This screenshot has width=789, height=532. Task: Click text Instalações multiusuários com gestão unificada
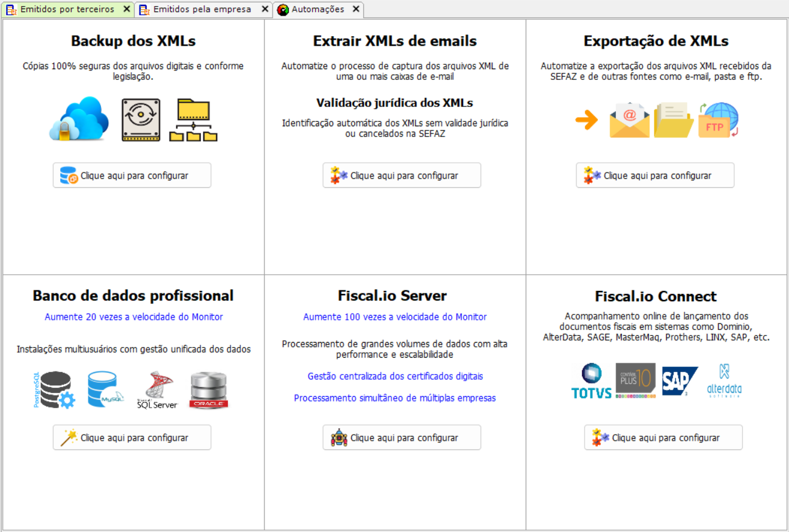(x=134, y=349)
